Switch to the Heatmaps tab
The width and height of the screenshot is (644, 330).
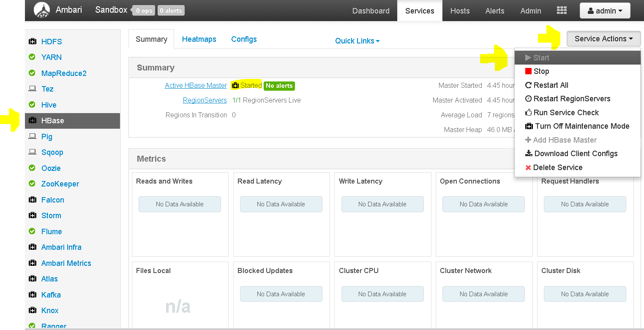tap(199, 39)
